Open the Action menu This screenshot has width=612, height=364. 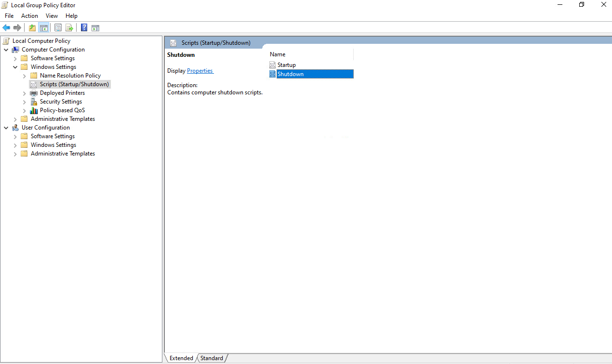29,15
